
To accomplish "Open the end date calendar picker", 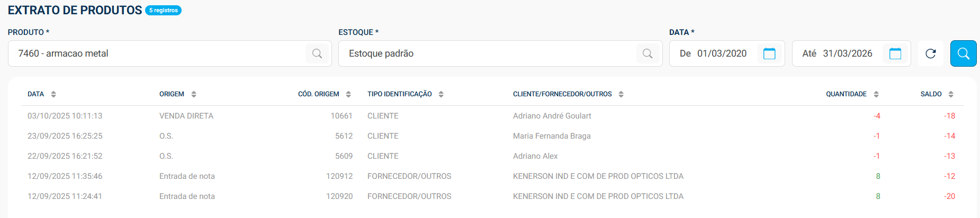I will (895, 53).
